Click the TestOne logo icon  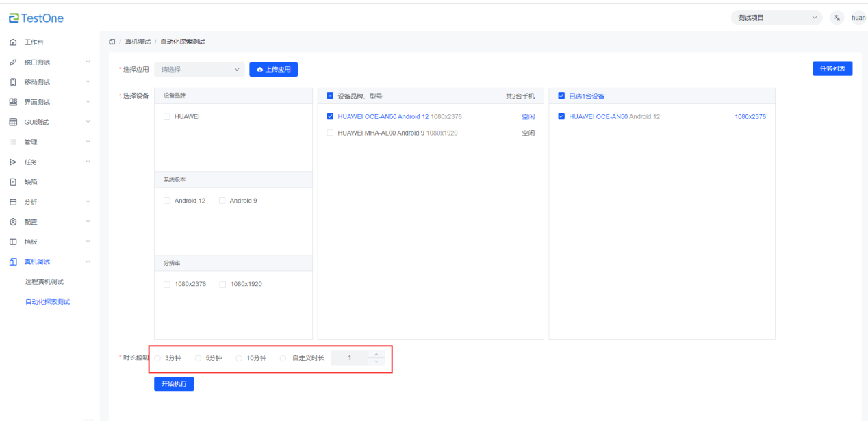(x=14, y=18)
